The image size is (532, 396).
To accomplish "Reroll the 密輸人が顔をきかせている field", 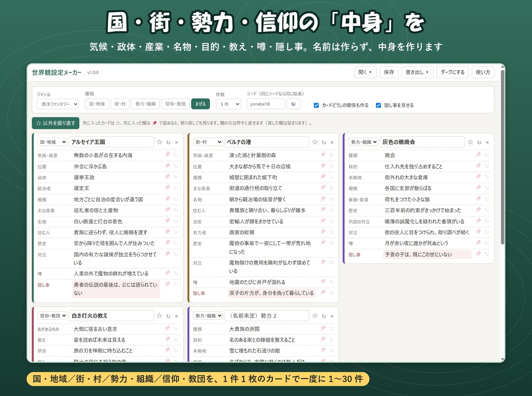I will [332, 221].
